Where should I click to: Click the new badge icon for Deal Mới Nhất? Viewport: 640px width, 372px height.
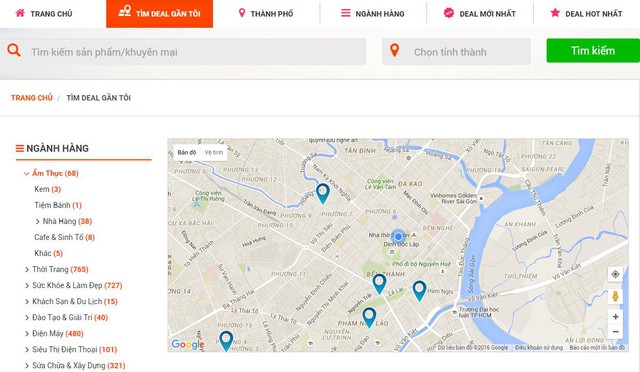pyautogui.click(x=449, y=13)
